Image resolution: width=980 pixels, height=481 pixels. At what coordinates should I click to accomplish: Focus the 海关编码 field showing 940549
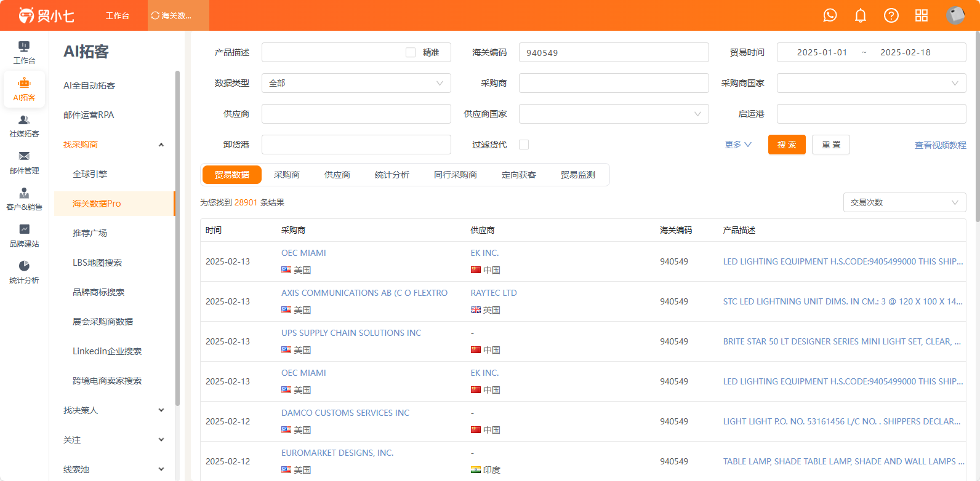(614, 52)
